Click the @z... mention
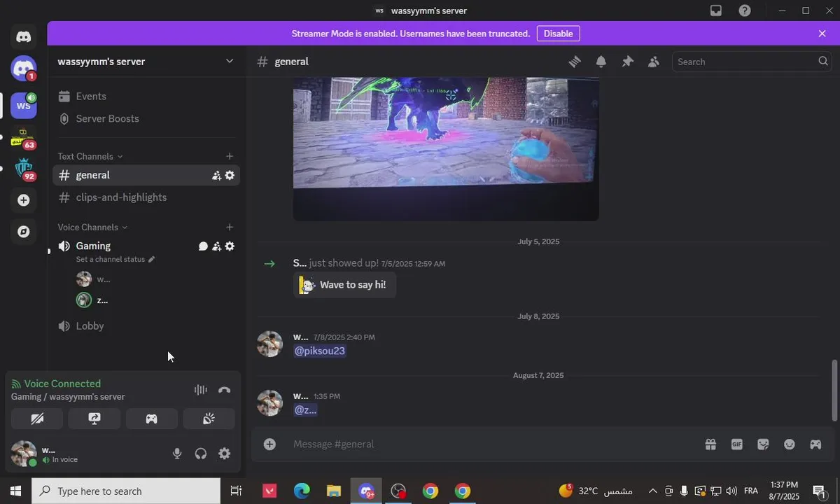This screenshot has height=504, width=840. coord(306,409)
